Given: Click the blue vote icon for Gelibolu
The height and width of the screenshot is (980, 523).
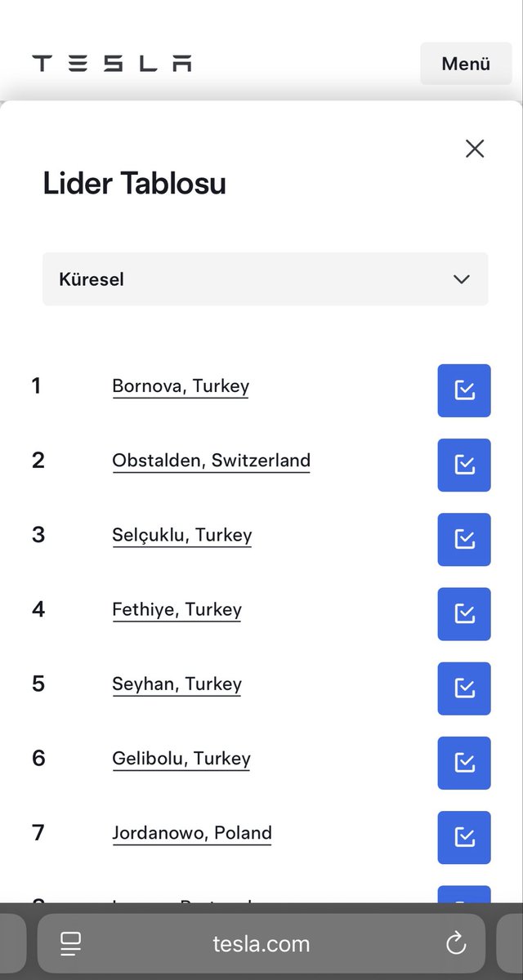Looking at the screenshot, I should [x=464, y=763].
